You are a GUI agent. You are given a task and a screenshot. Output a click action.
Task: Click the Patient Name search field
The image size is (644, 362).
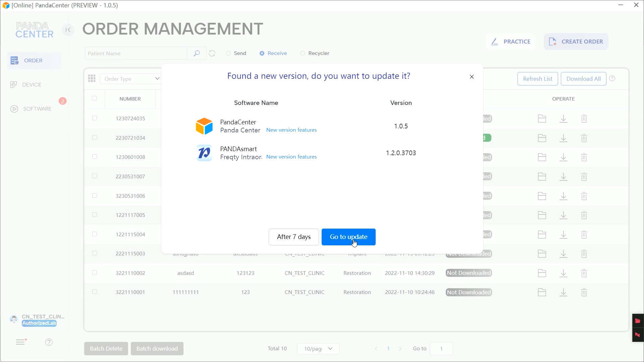(136, 53)
